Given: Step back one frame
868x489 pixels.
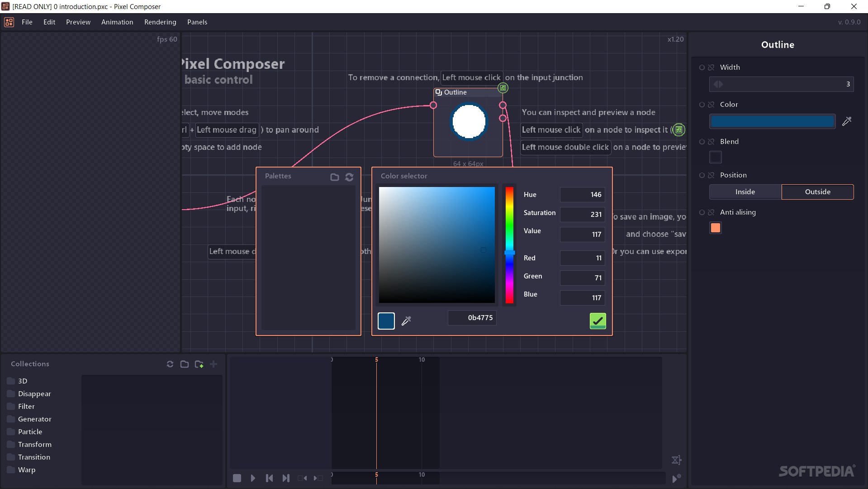Looking at the screenshot, I should [x=302, y=478].
